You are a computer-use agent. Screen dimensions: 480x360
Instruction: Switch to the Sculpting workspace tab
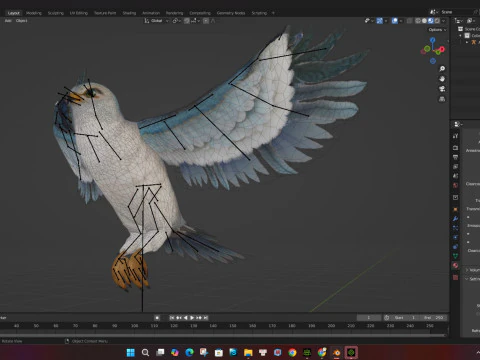[x=55, y=13]
